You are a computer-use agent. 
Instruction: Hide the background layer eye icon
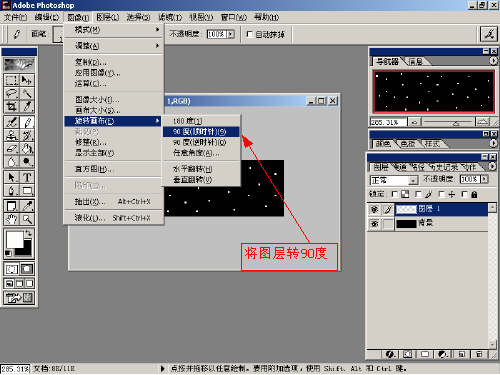coord(374,223)
